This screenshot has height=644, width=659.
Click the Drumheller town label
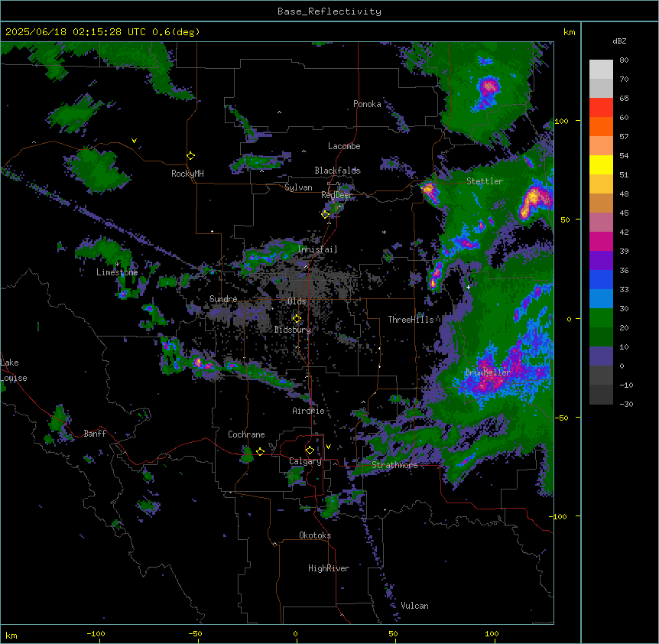(488, 372)
